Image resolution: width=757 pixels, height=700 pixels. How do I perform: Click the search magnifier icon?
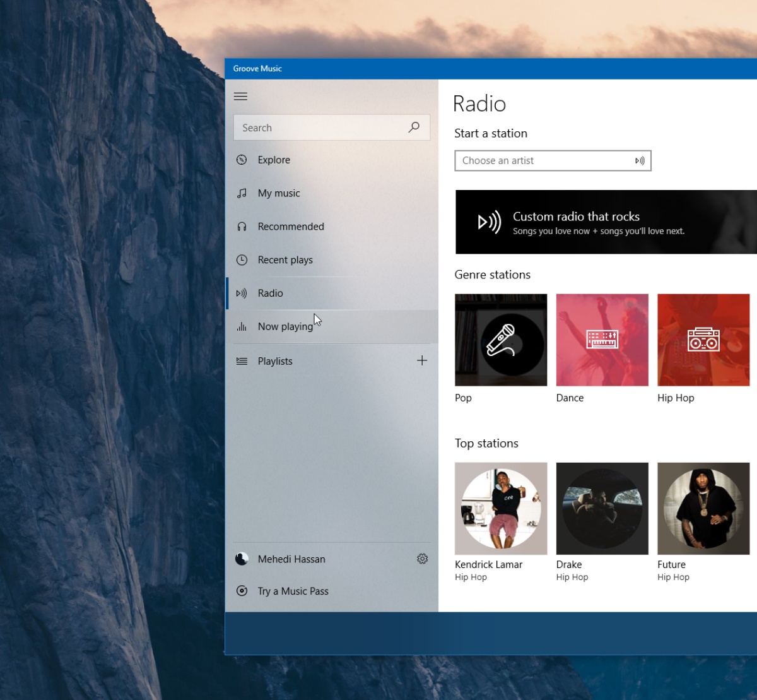(414, 128)
